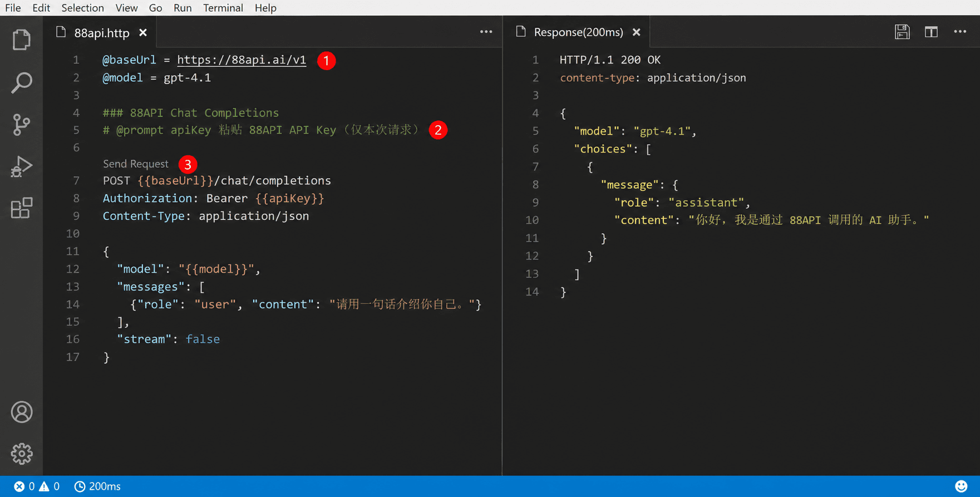Open more actions for 88api.http editor
Viewport: 980px width, 497px height.
[x=486, y=32]
